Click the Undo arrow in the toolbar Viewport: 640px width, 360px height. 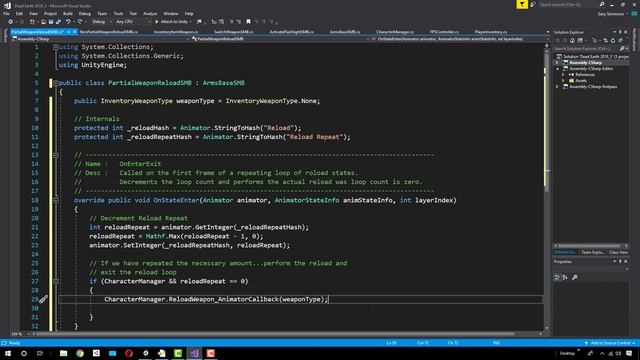68,22
